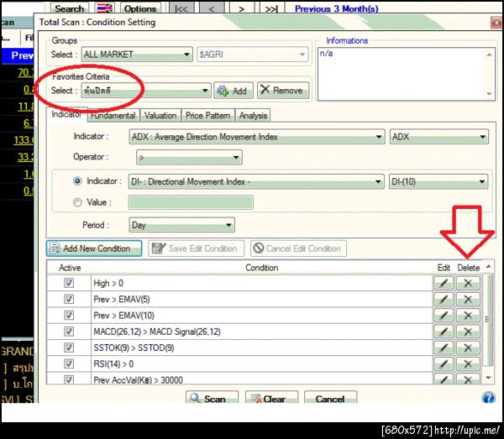Delete the SSTOK(9) > SSTOD(9) condition
This screenshot has width=504, height=439.
468,348
